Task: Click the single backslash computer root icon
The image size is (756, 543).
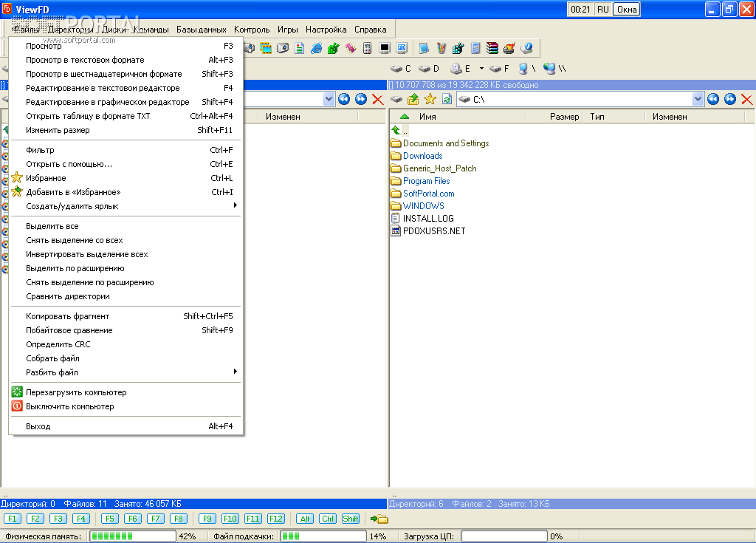Action: pos(527,69)
